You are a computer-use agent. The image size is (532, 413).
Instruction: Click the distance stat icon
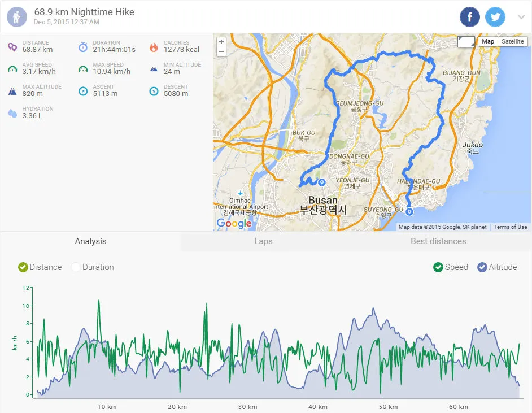click(x=12, y=47)
